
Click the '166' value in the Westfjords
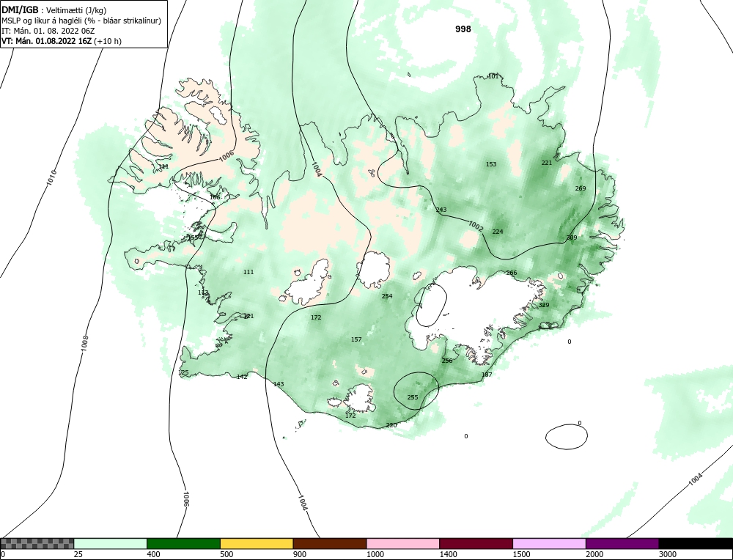215,197
